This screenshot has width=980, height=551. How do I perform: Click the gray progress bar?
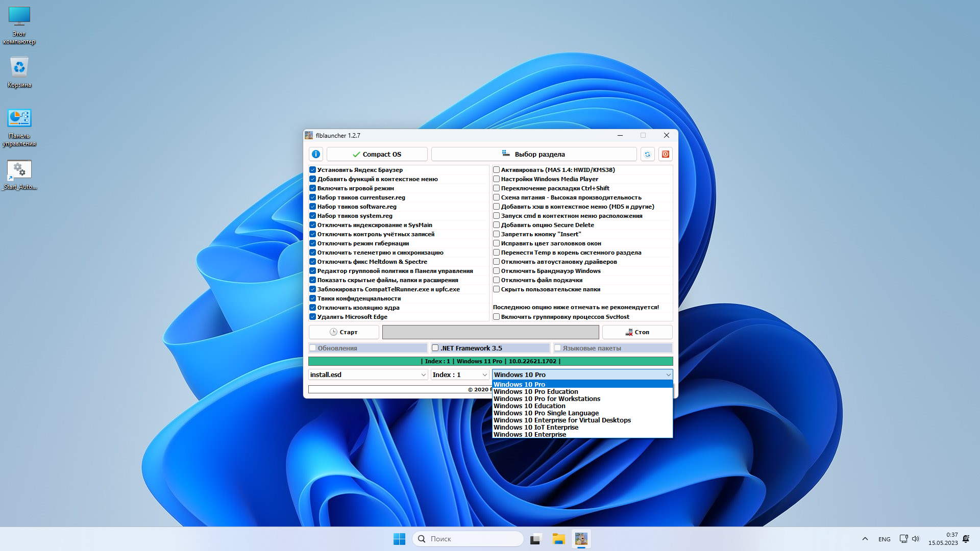coord(490,332)
